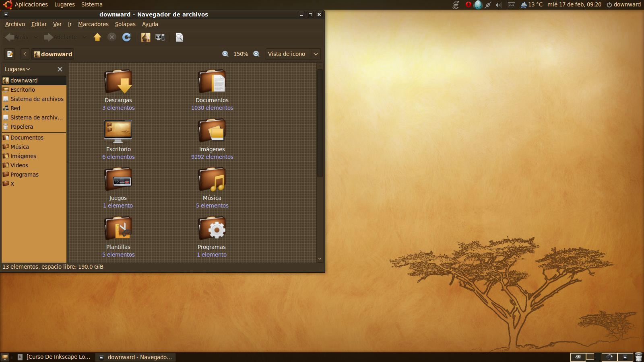The image size is (644, 362).
Task: Click the show desktop panel button
Action: 5,357
